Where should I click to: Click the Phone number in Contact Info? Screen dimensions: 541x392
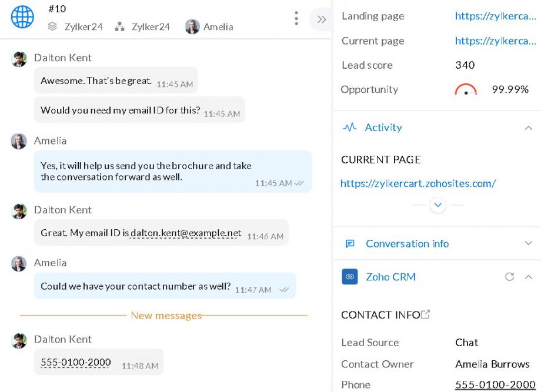click(x=495, y=384)
